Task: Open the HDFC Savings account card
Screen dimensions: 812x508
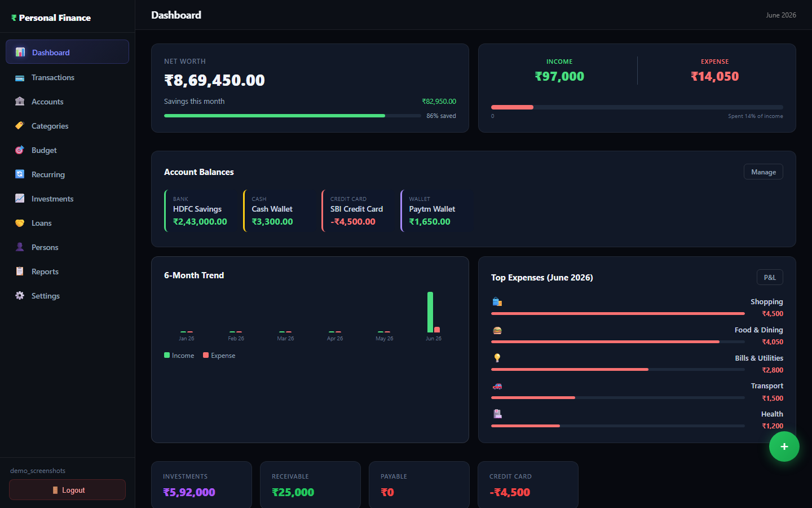Action: pos(200,211)
